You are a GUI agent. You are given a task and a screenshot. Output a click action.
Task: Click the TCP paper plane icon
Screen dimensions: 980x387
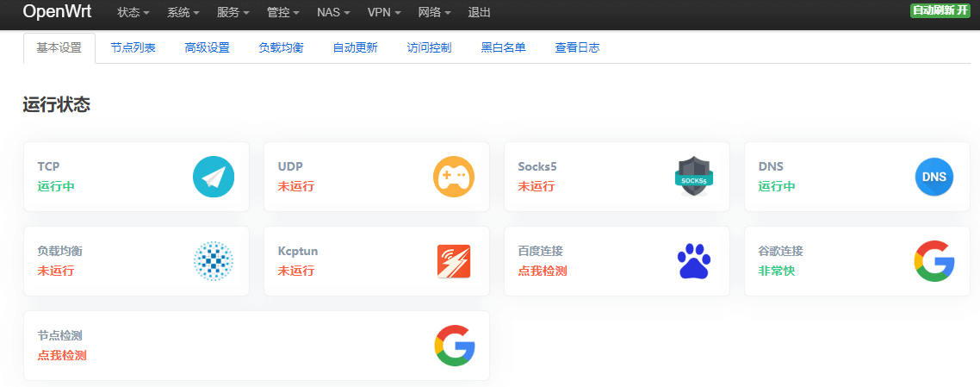tap(213, 177)
